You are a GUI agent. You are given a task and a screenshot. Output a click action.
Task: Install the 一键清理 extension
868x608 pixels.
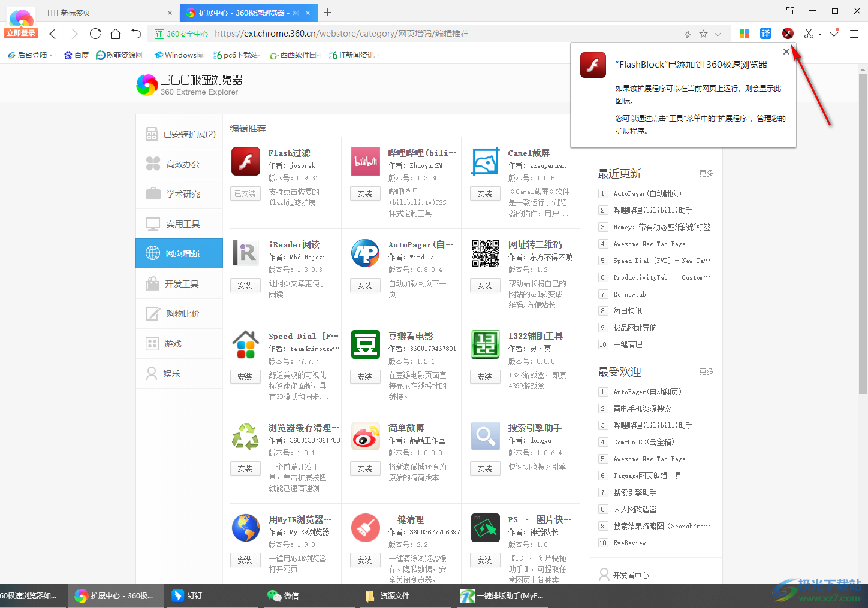[365, 560]
